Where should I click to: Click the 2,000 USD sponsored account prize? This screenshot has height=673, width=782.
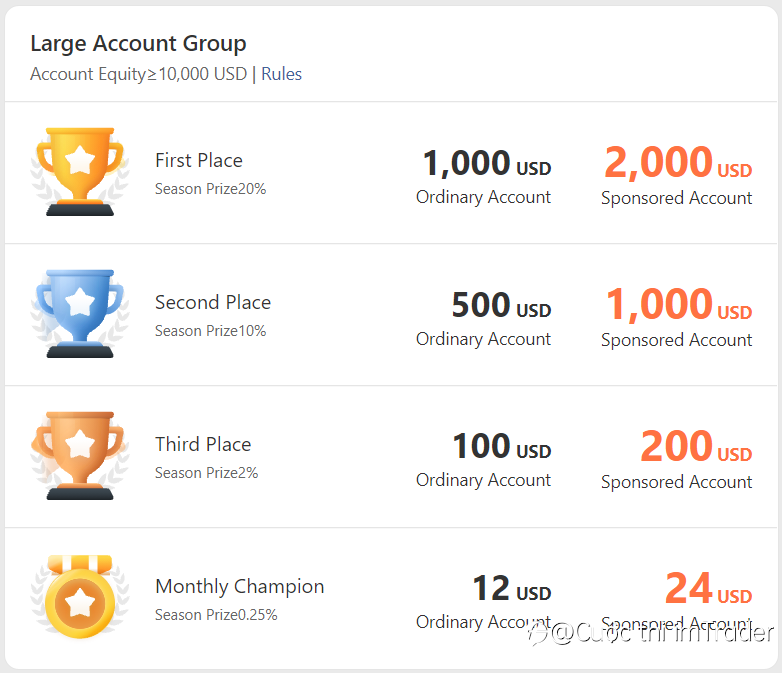click(678, 162)
